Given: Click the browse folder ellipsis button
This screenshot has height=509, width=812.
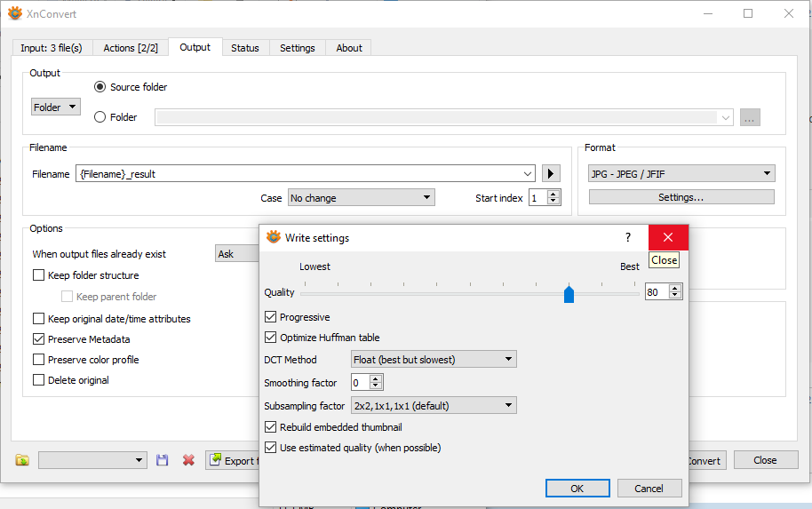Looking at the screenshot, I should click(x=750, y=117).
